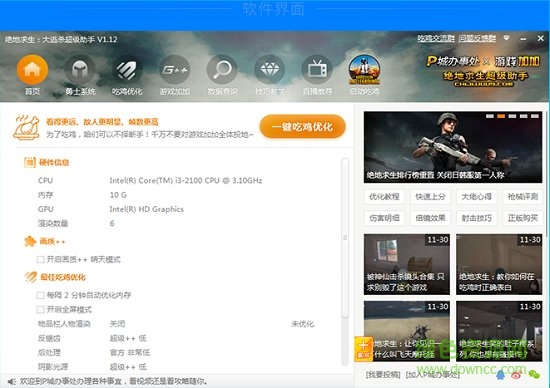Image resolution: width=550 pixels, height=388 pixels.
Task: Open the 直播推荐 TV icon
Action: point(317,70)
